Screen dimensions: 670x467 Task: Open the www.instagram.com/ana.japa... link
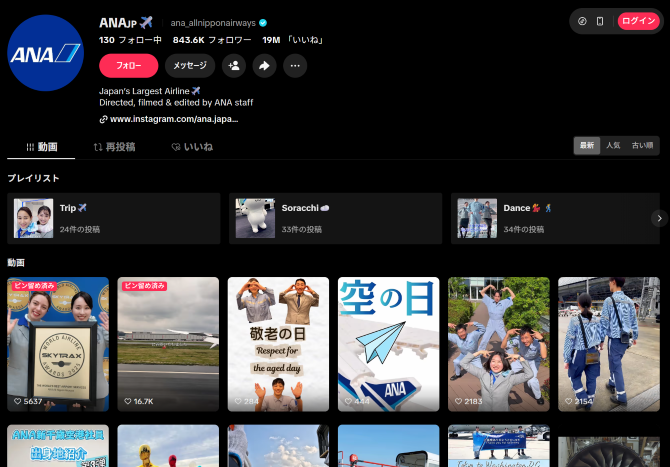tap(174, 119)
